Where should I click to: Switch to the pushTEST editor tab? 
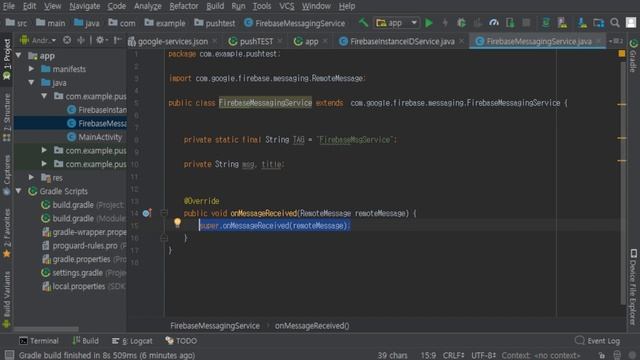(x=256, y=41)
